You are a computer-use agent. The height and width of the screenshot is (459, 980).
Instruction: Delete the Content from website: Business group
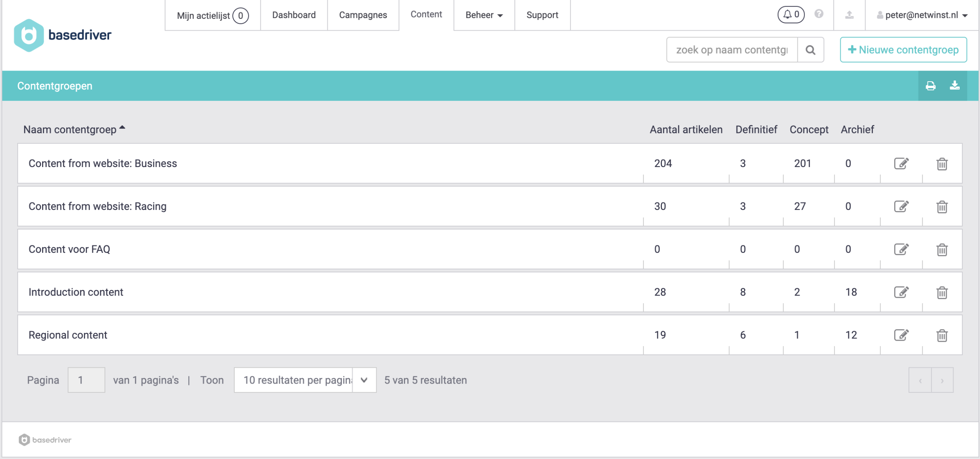coord(942,164)
